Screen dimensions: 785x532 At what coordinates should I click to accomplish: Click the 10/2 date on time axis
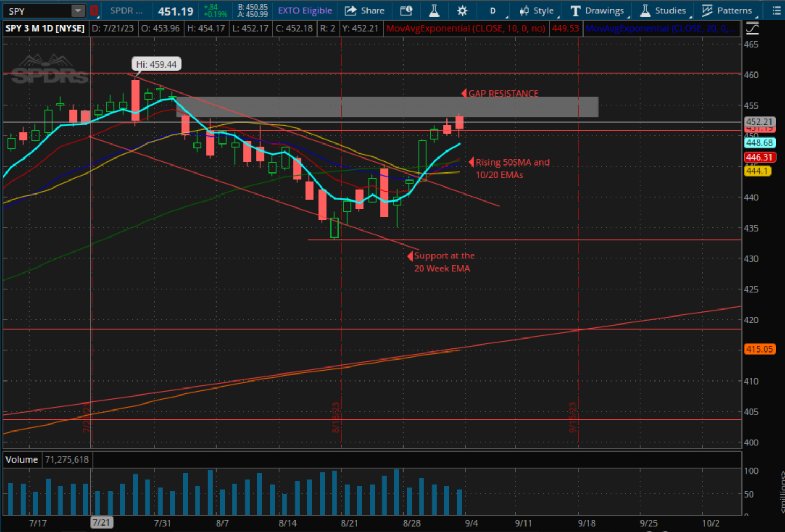pos(710,523)
